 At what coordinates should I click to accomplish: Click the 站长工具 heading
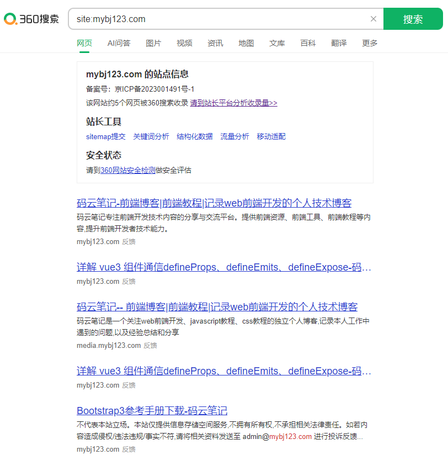(x=103, y=121)
